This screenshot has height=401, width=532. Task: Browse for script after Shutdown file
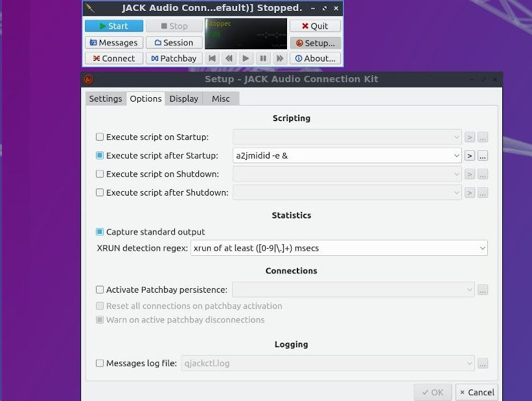[x=483, y=192]
